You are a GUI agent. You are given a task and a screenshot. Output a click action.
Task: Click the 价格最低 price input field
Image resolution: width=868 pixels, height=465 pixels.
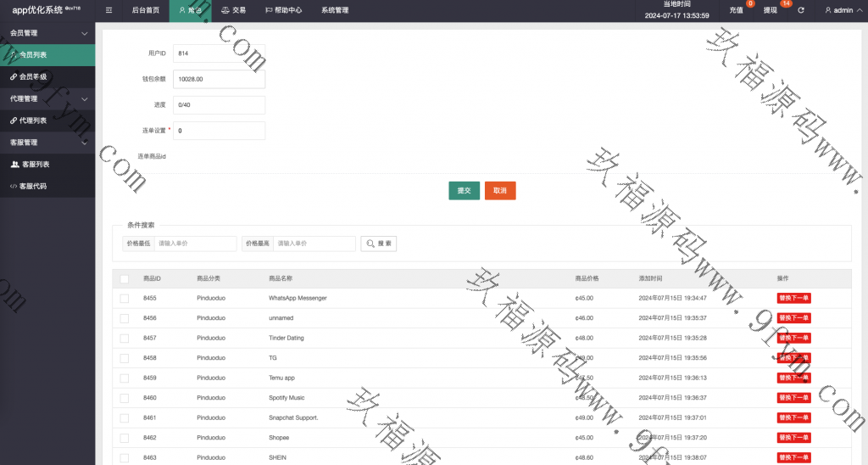tap(196, 244)
